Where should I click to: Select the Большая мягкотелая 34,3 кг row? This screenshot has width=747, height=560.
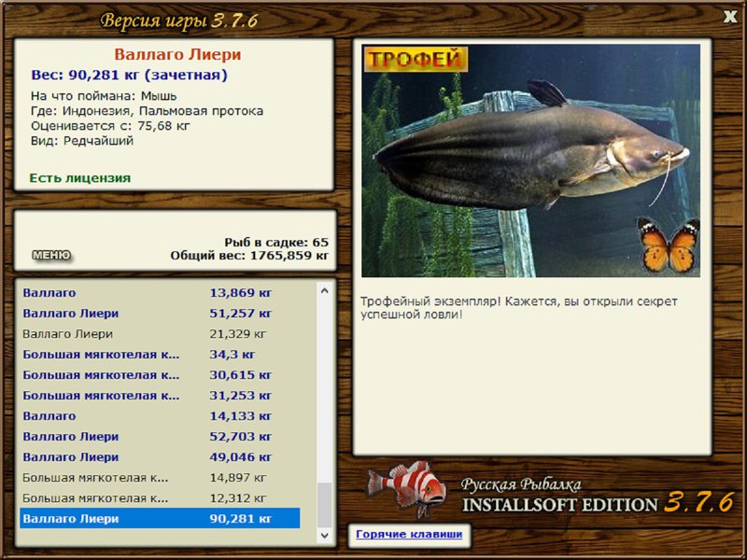(160, 355)
